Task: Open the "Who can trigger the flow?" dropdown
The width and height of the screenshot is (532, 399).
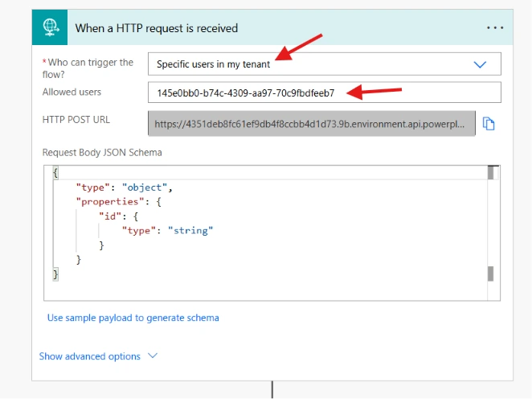Action: 325,64
